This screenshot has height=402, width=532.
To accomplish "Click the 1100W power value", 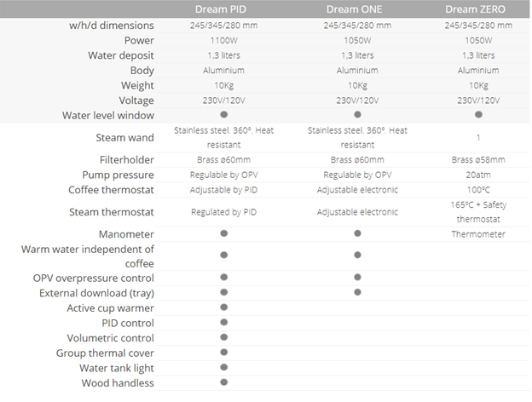I will (x=223, y=40).
